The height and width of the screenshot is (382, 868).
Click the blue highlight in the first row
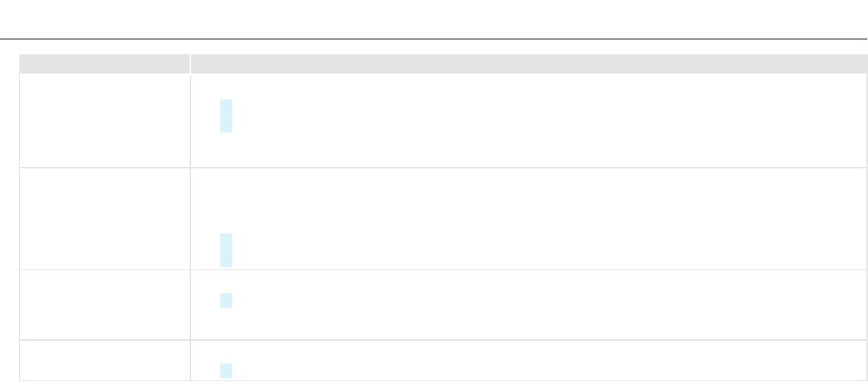(x=226, y=116)
